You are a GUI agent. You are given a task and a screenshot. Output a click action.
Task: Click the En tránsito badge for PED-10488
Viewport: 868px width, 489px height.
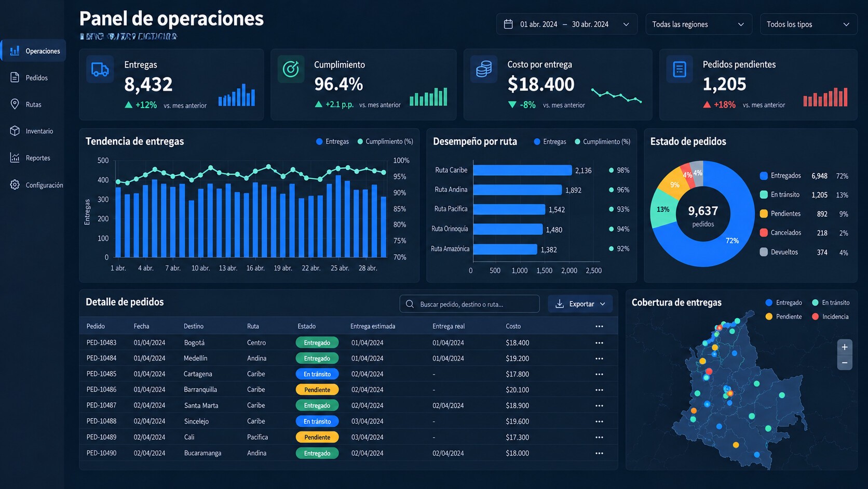317,421
